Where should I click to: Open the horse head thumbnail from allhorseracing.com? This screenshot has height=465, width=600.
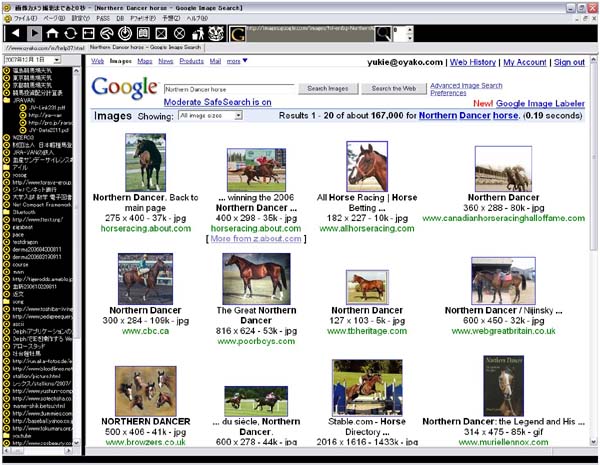367,166
